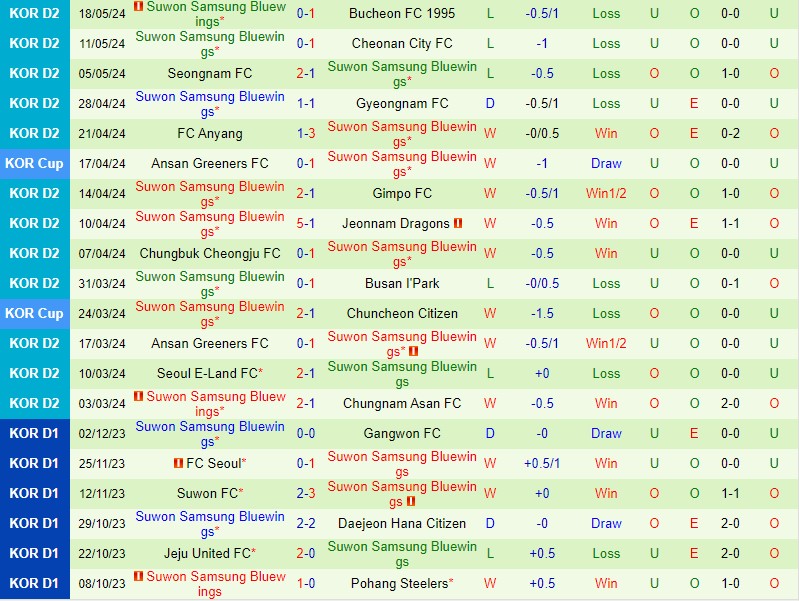Image resolution: width=799 pixels, height=601 pixels.
Task: Click KOR D2 label in 18/05/24 row
Action: [34, 13]
